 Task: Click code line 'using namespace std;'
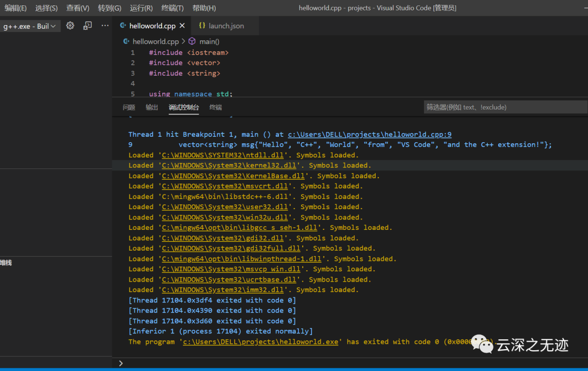[x=191, y=94]
